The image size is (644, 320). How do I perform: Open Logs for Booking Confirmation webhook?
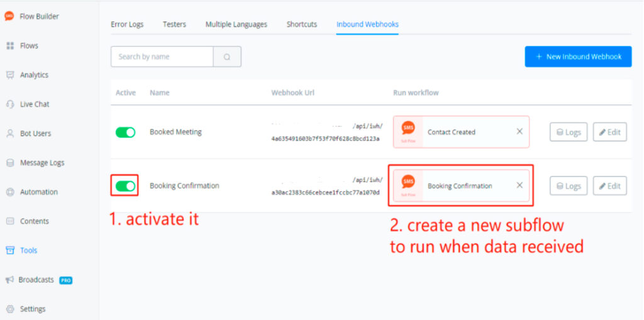coord(569,185)
